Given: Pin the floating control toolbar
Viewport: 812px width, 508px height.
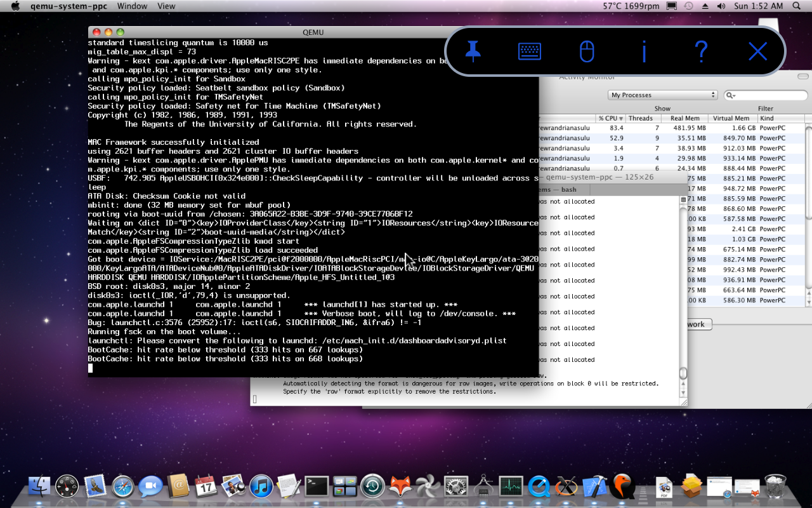Looking at the screenshot, I should tap(473, 51).
